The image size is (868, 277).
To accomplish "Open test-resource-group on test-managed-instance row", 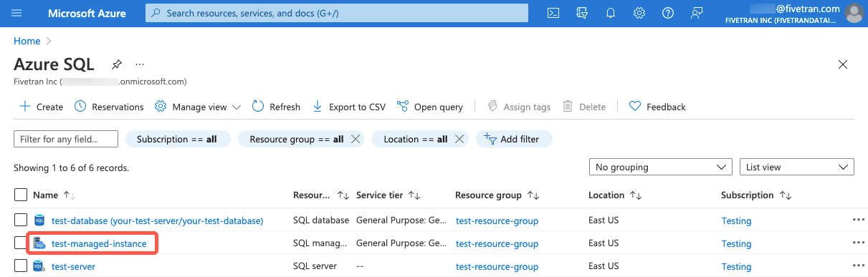I will pyautogui.click(x=497, y=243).
